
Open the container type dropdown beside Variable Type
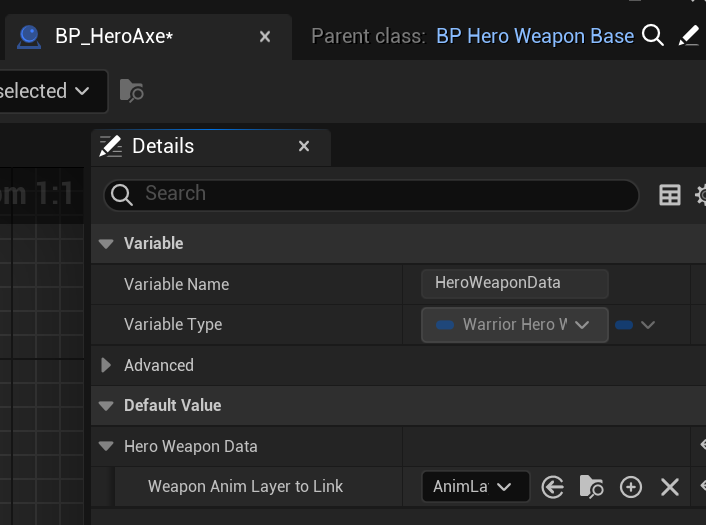point(635,325)
